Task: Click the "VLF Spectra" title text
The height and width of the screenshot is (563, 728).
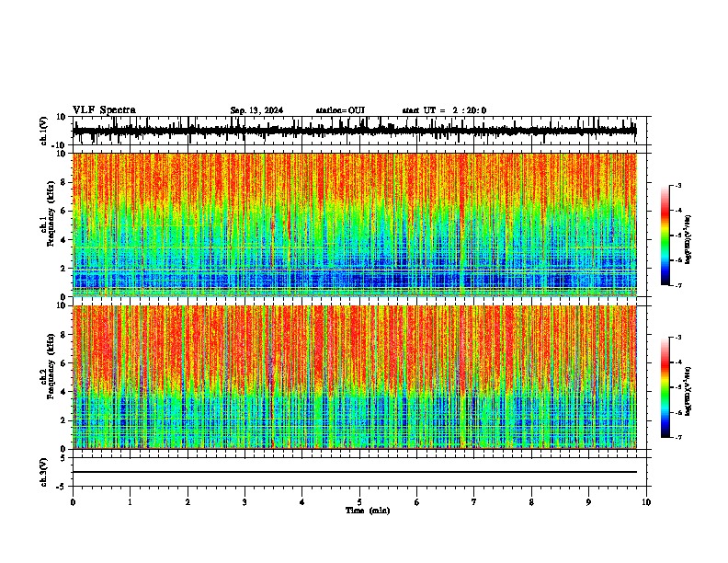Action: click(x=104, y=110)
